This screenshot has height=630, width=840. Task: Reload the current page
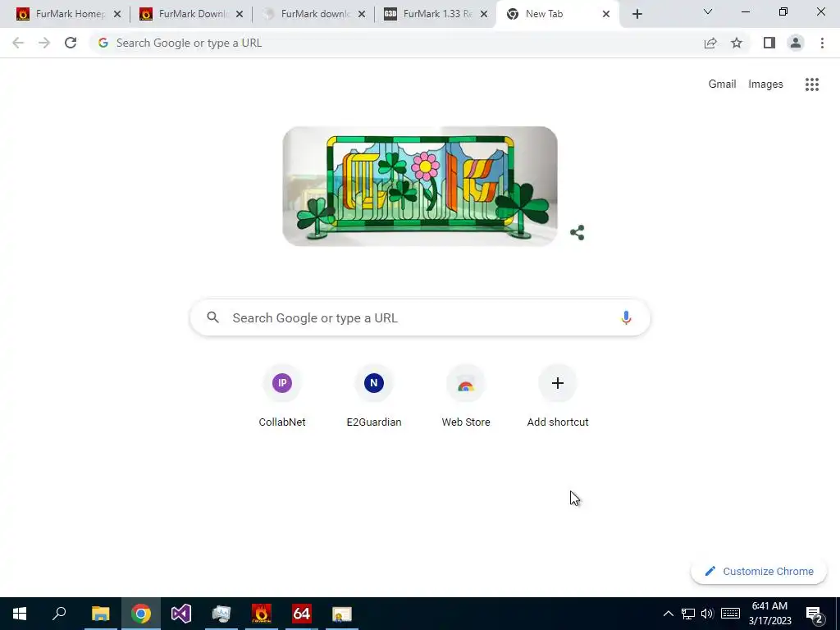click(71, 43)
